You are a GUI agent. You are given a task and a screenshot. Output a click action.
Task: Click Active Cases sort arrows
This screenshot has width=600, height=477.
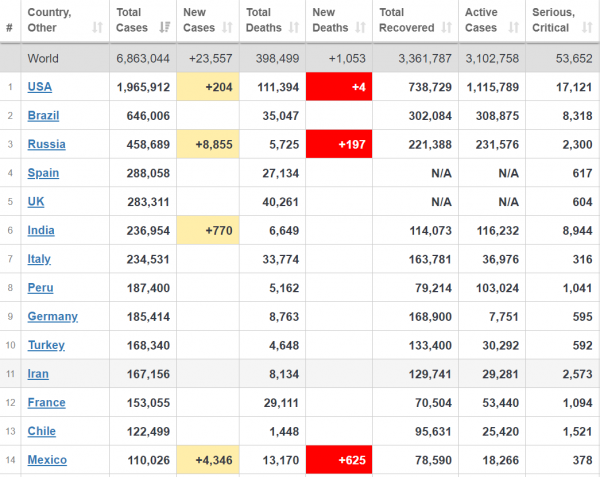coord(514,28)
